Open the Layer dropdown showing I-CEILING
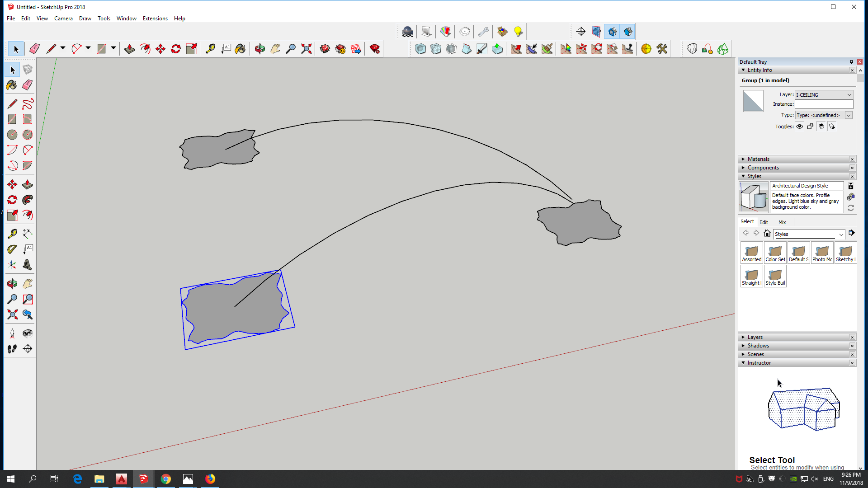868x488 pixels. (x=824, y=95)
